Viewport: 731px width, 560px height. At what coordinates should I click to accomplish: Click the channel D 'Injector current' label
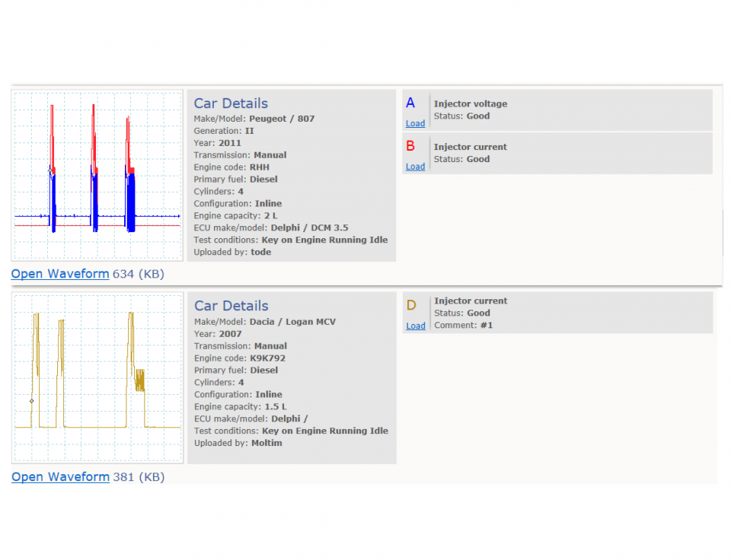click(471, 301)
